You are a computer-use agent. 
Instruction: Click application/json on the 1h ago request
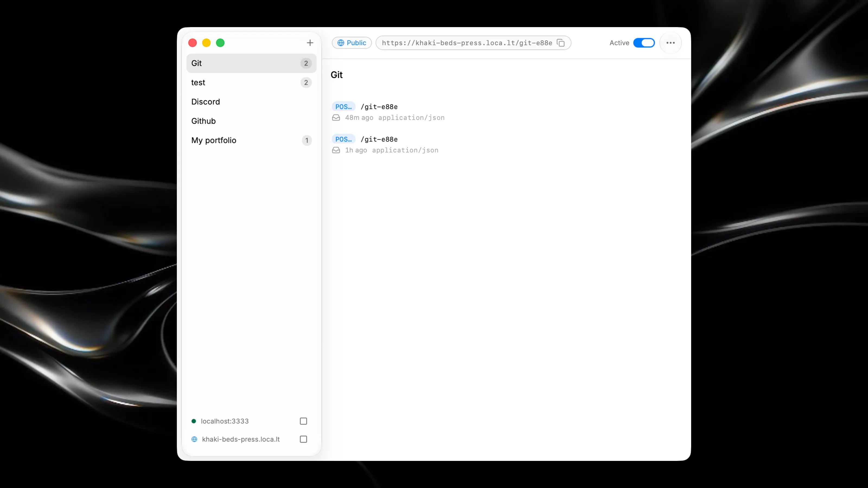coord(405,150)
